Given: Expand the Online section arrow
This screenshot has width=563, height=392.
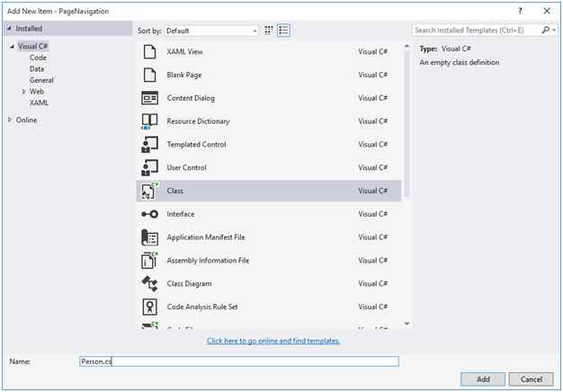Looking at the screenshot, I should click(10, 120).
